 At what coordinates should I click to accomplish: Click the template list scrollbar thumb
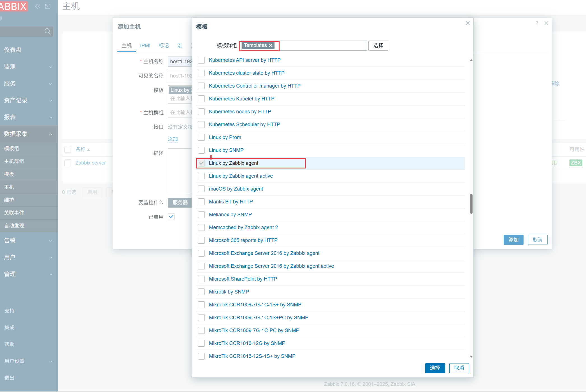coord(471,204)
